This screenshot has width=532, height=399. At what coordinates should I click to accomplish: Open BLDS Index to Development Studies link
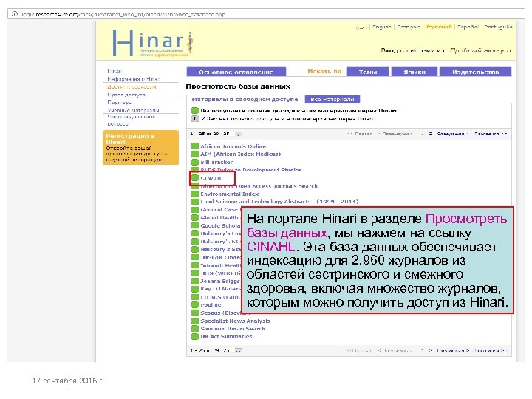tap(251, 170)
